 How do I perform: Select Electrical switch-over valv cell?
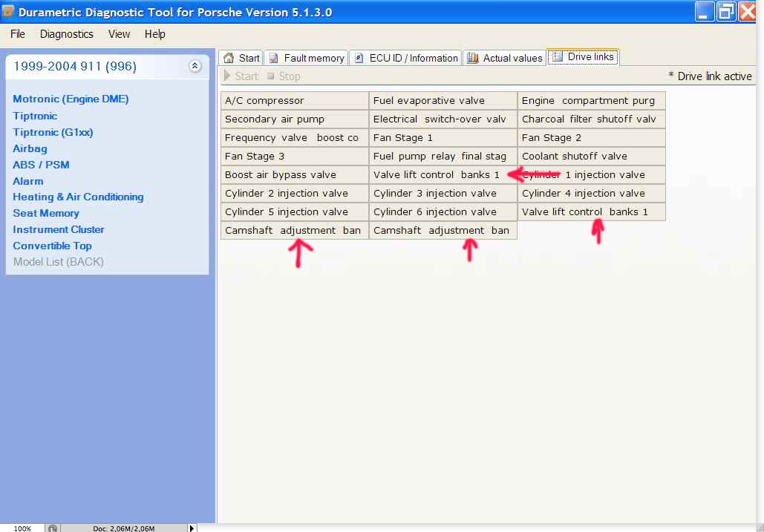click(x=443, y=119)
